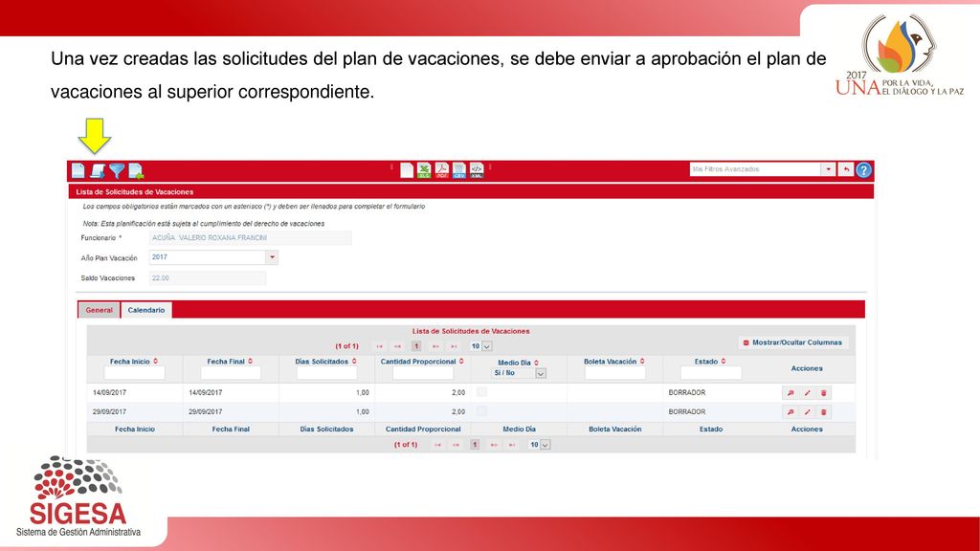Go to first page in top paginator

tap(379, 346)
